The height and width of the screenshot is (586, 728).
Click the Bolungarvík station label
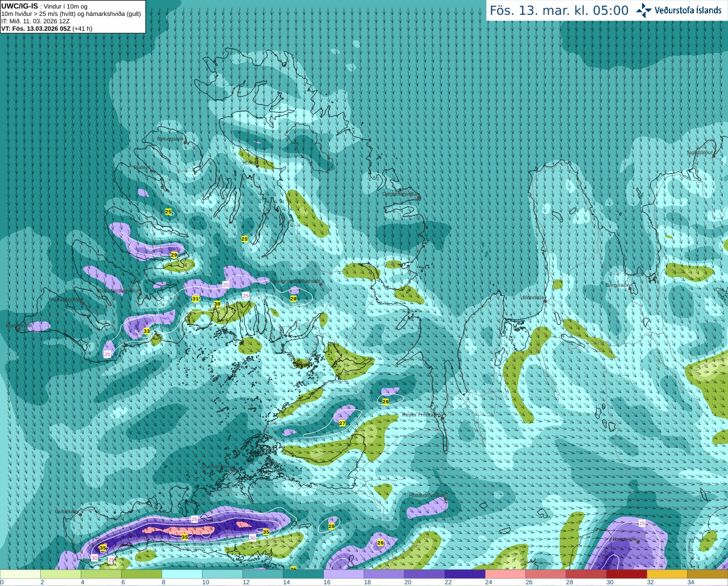coord(171,139)
